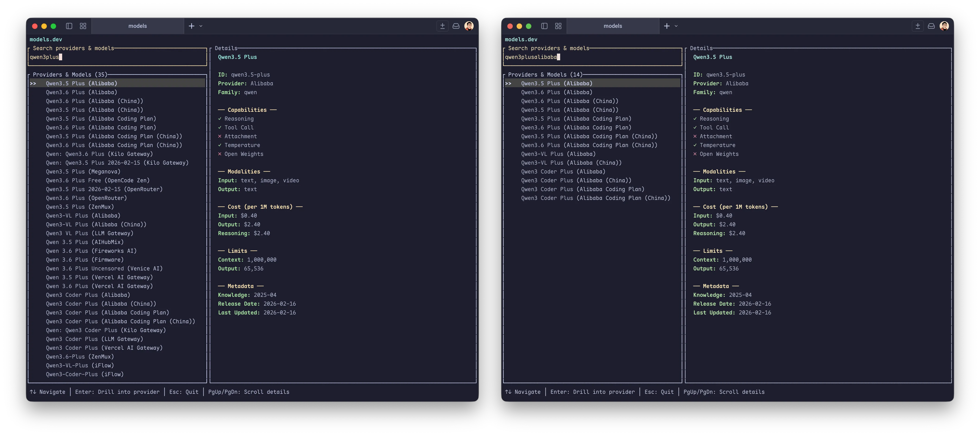Toggle the sidebar panel icon in right window
Image resolution: width=980 pixels, height=436 pixels.
click(544, 26)
